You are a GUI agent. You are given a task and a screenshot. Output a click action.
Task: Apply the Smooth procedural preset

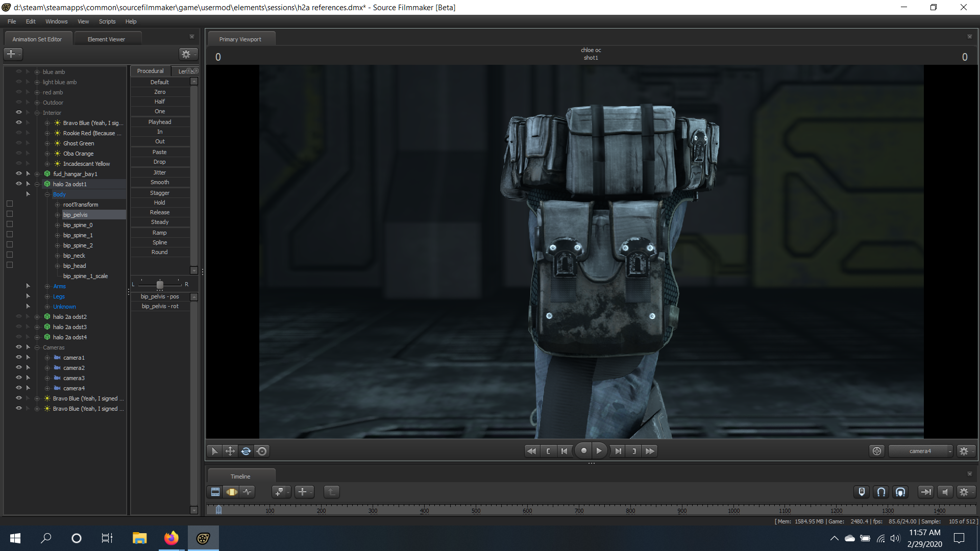click(x=160, y=183)
